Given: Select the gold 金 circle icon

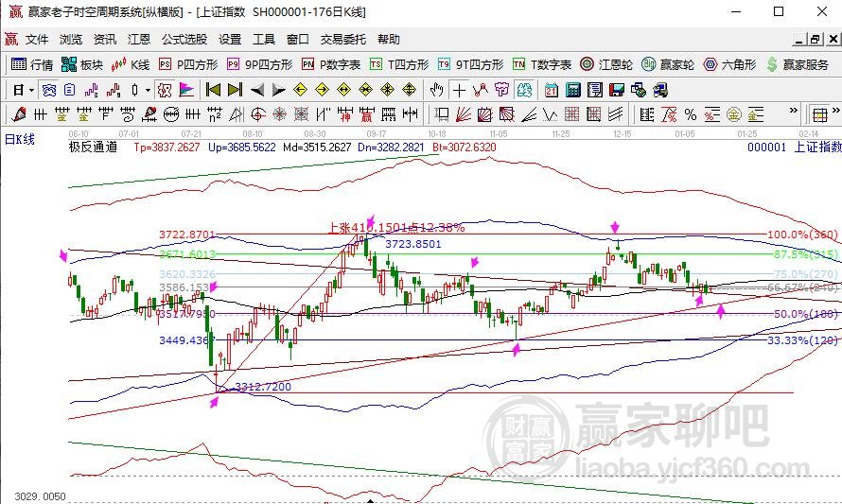Looking at the screenshot, I should (x=733, y=114).
